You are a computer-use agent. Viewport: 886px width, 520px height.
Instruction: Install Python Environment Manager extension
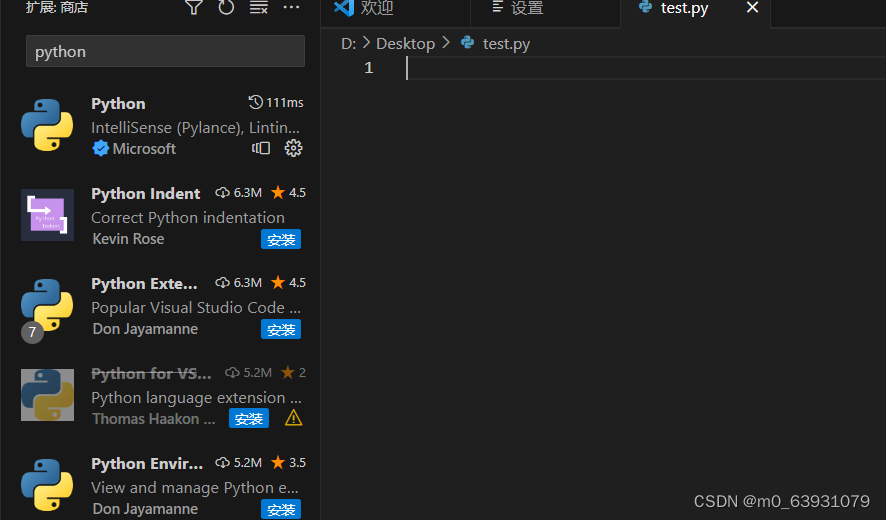(281, 509)
